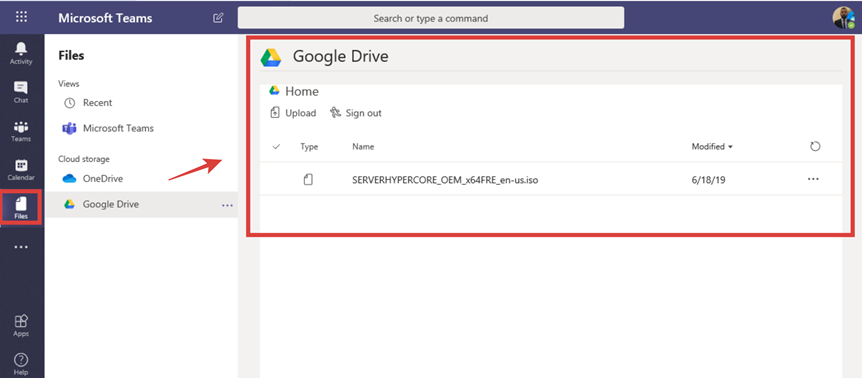The height and width of the screenshot is (378, 862).
Task: Open the app launcher waffle icon
Action: point(21,18)
